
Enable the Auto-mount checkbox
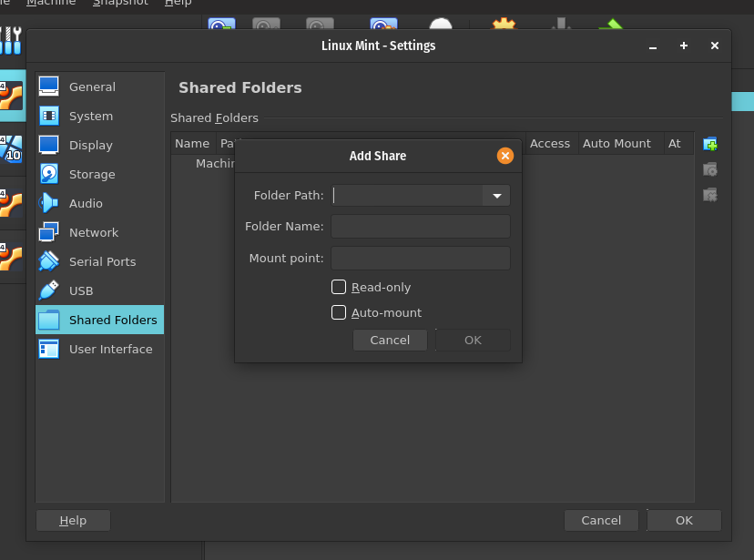click(x=339, y=312)
